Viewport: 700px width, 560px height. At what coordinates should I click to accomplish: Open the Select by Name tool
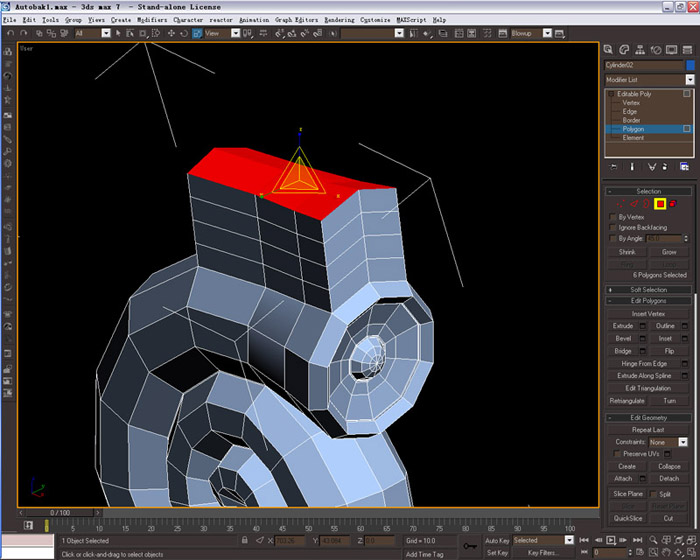tap(130, 33)
